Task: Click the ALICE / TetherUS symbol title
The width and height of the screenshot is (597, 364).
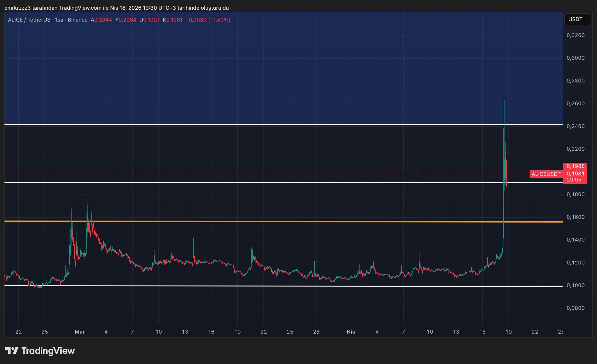Action: [29, 20]
